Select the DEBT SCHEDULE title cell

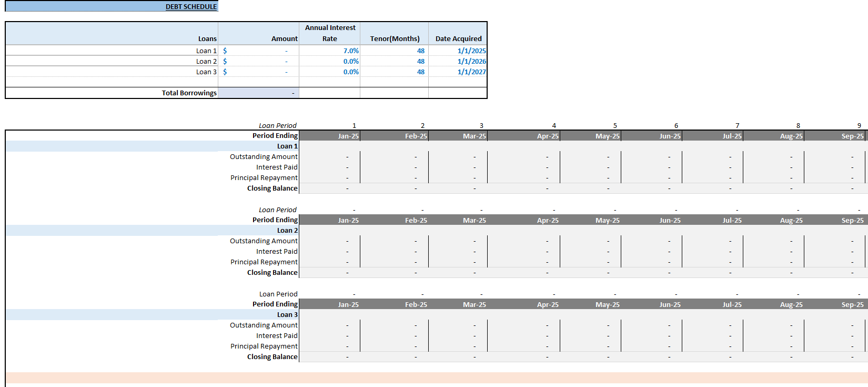(112, 6)
